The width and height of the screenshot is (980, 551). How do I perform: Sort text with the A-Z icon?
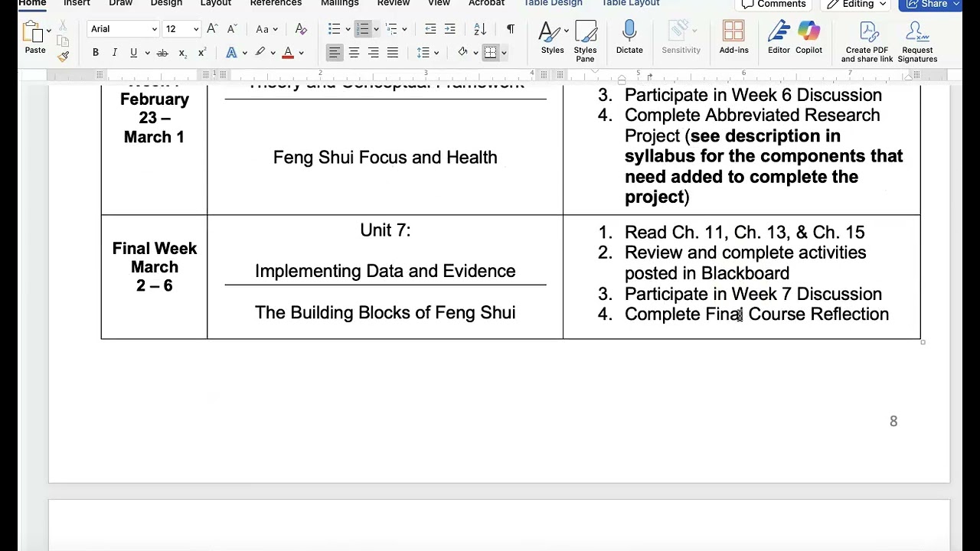coord(480,29)
